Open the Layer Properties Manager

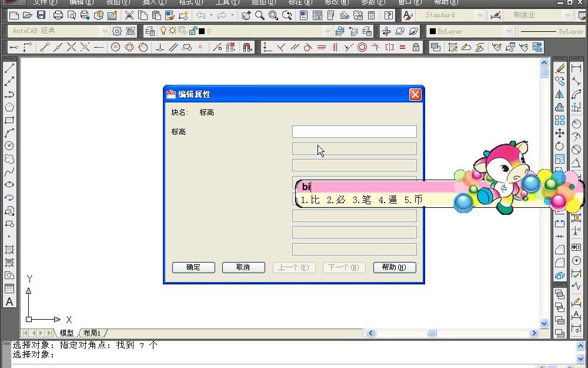(150, 30)
